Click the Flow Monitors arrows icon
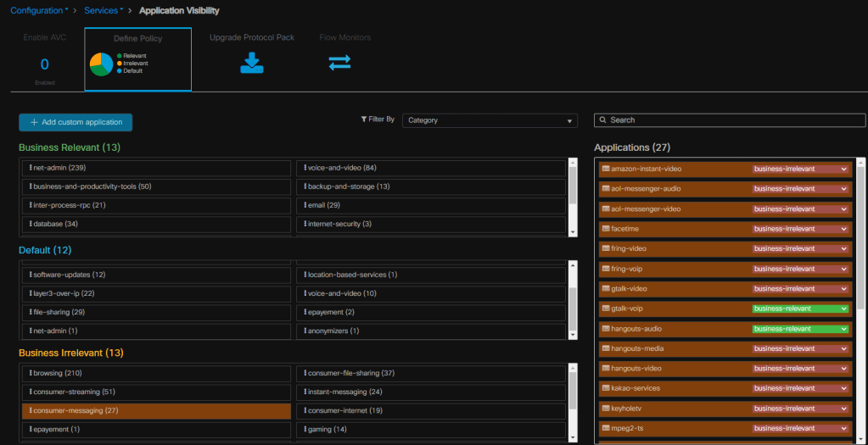Screen dimensions: 868x445 tap(339, 63)
